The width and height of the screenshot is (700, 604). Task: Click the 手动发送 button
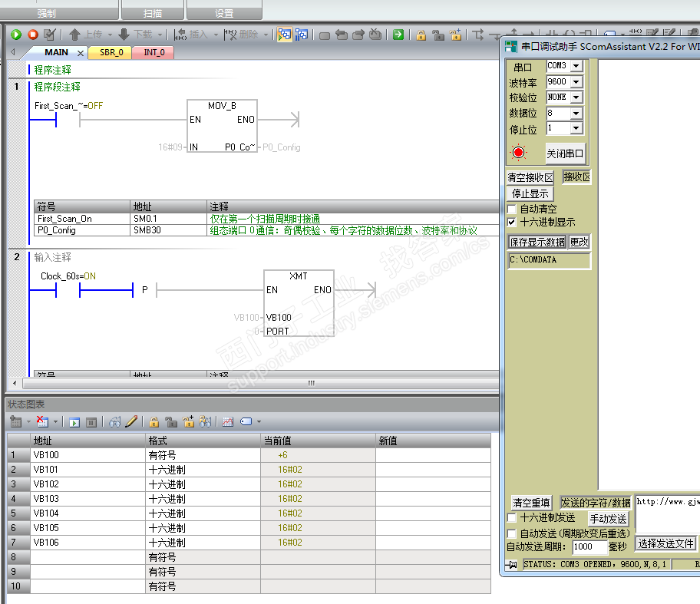[608, 519]
